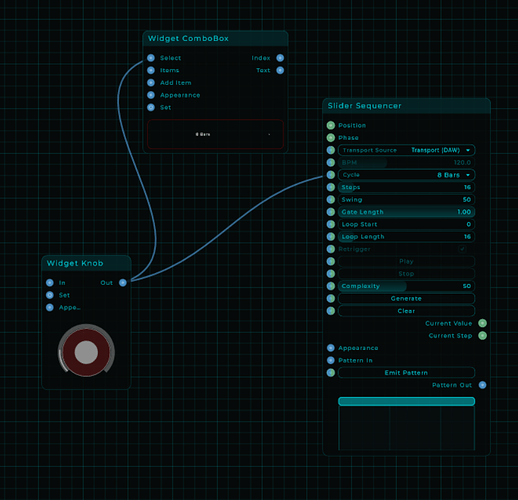Viewport: 518px width, 500px height.
Task: Click the Widget Knob node title
Action: pos(75,263)
